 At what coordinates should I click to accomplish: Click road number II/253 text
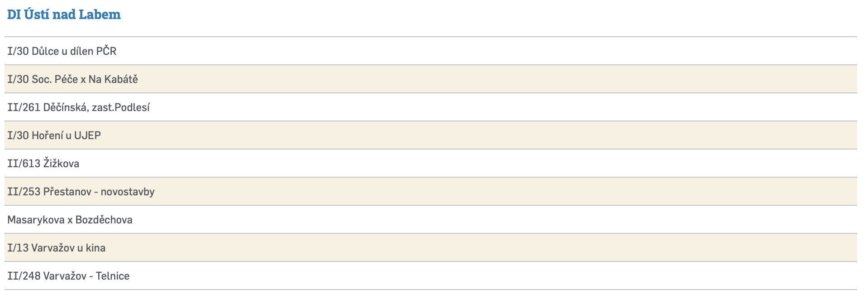(x=24, y=192)
